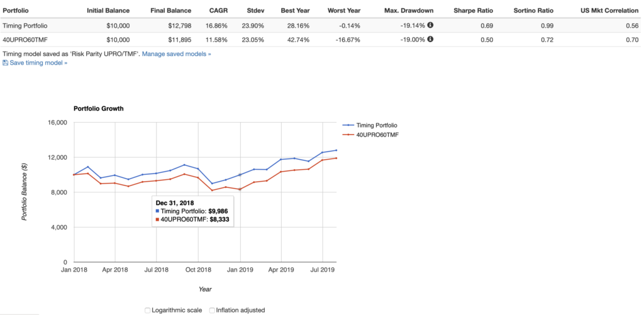Click blue square in the chart tooltip

(157, 211)
